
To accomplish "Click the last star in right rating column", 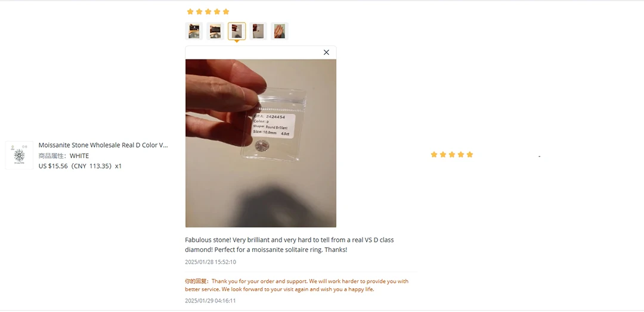I will point(470,155).
